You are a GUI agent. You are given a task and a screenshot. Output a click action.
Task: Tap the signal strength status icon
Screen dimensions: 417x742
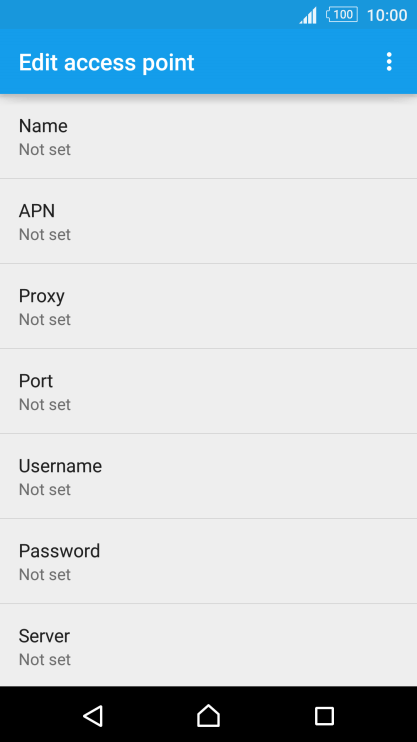coord(308,16)
